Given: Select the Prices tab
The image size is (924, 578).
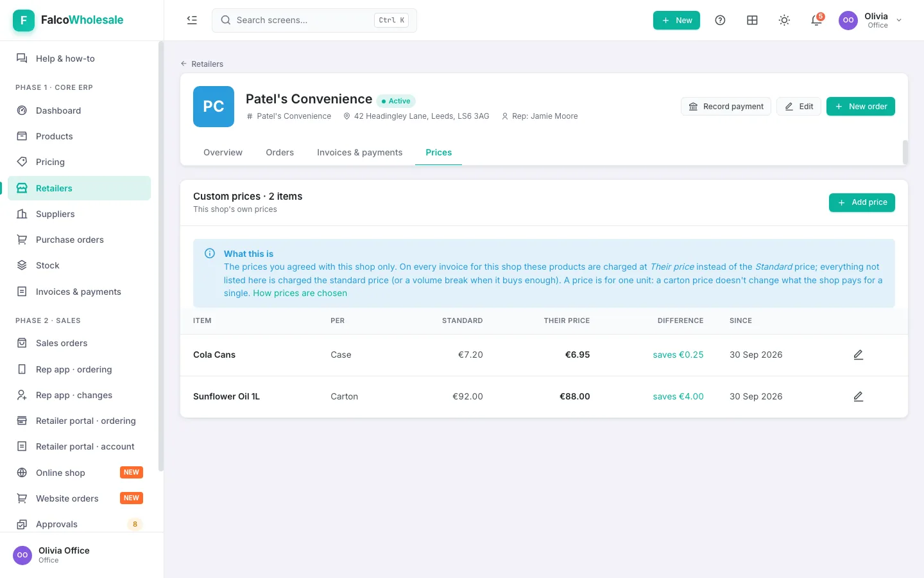Looking at the screenshot, I should pos(439,152).
